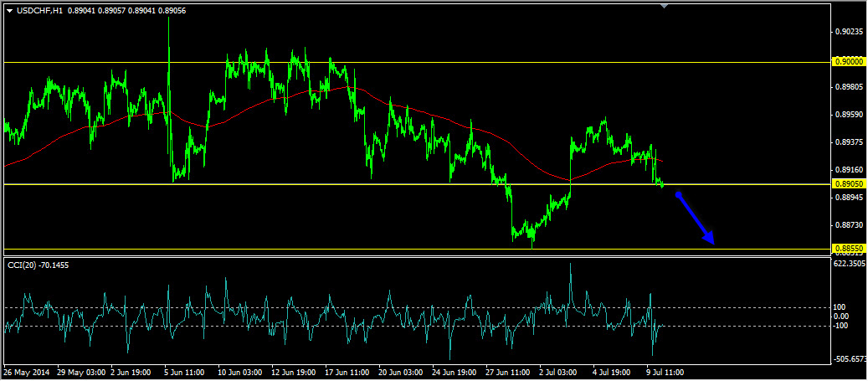Click the 5 Jun 11:00 time label
Image resolution: width=868 pixels, height=381 pixels.
tap(186, 372)
